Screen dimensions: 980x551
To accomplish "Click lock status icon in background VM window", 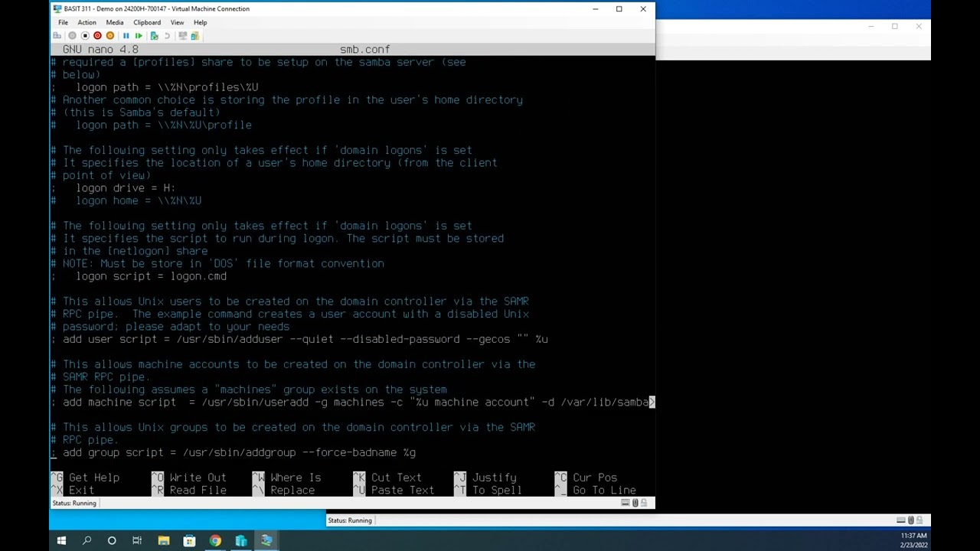I will 919,520.
